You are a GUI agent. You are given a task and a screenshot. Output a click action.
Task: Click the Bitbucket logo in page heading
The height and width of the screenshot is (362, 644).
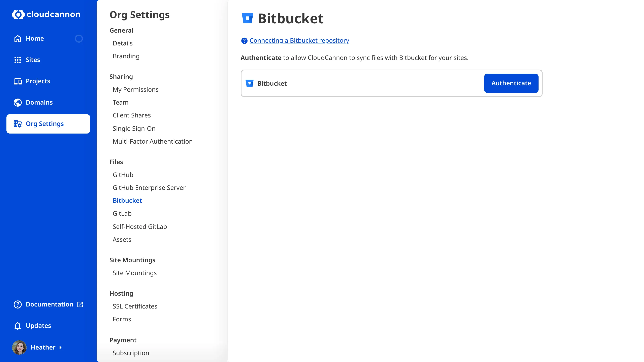click(248, 18)
